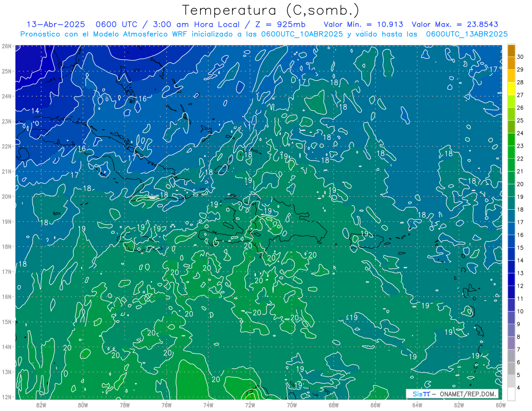Click the color scale label '21'

pos(520,172)
